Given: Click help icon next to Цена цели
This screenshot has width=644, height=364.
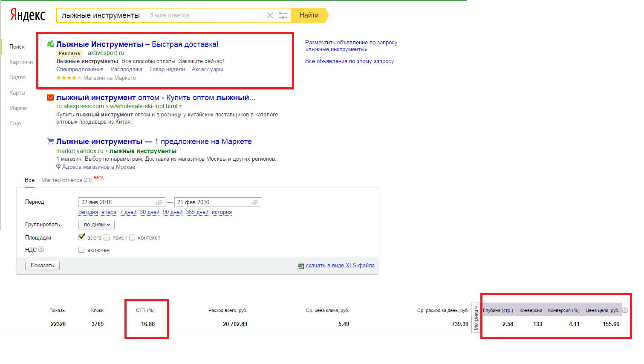Looking at the screenshot, I should click(x=625, y=310).
